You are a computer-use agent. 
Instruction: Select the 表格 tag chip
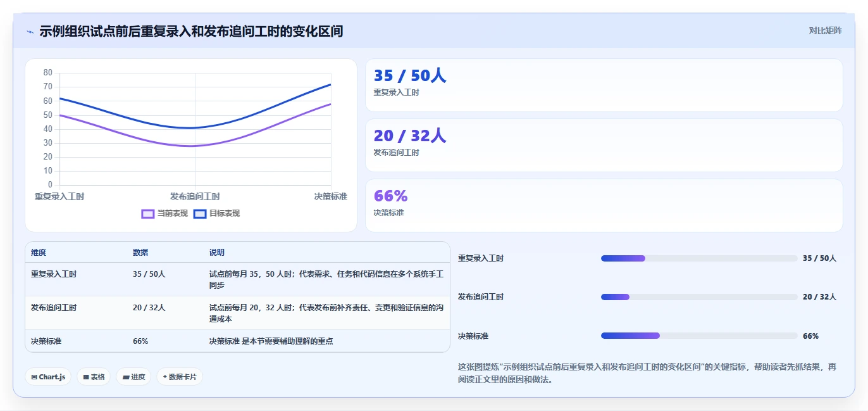tap(94, 377)
